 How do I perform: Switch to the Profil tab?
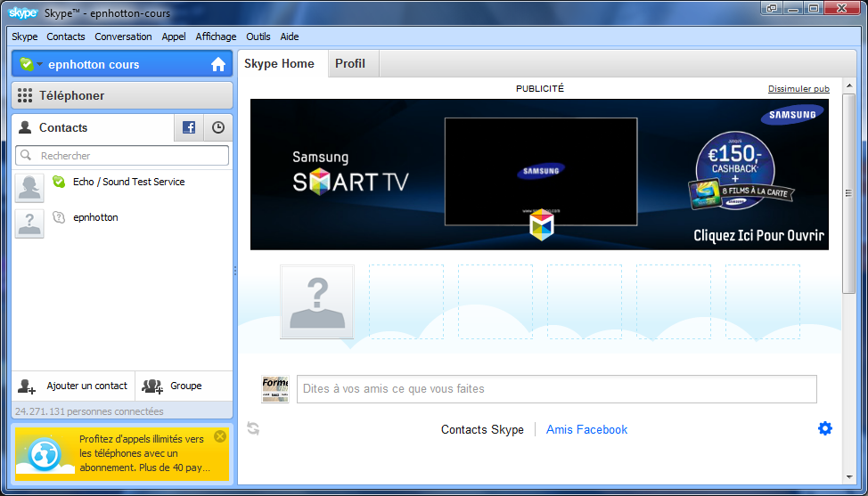coord(354,63)
